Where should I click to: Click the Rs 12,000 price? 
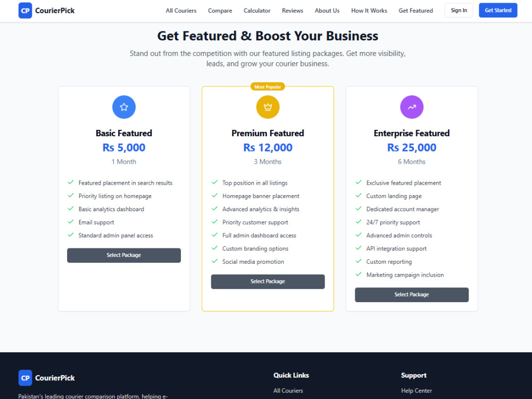coord(268,147)
